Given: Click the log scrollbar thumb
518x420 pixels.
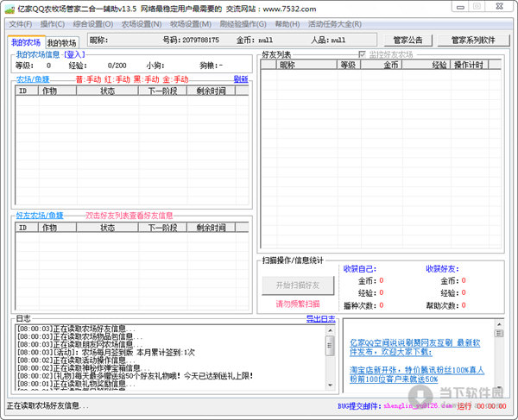Looking at the screenshot, I should pos(330,346).
